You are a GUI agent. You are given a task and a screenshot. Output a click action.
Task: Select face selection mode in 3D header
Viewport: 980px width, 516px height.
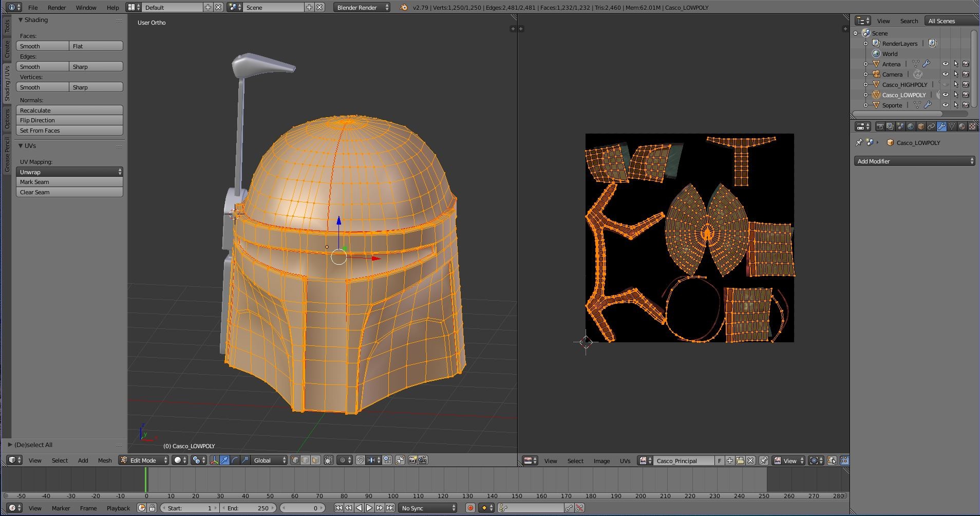tap(315, 460)
